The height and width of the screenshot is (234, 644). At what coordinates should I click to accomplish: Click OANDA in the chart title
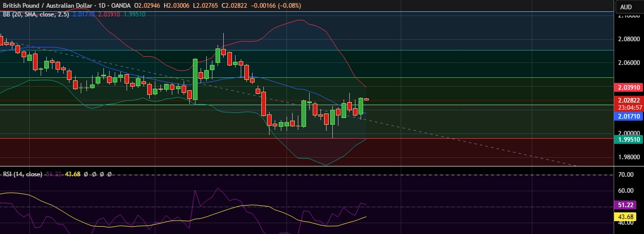click(119, 5)
